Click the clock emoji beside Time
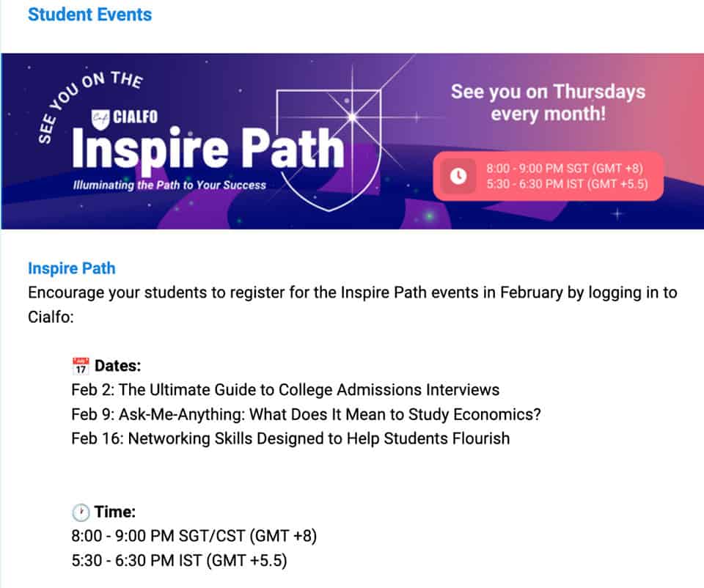The height and width of the screenshot is (588, 704). (x=81, y=512)
